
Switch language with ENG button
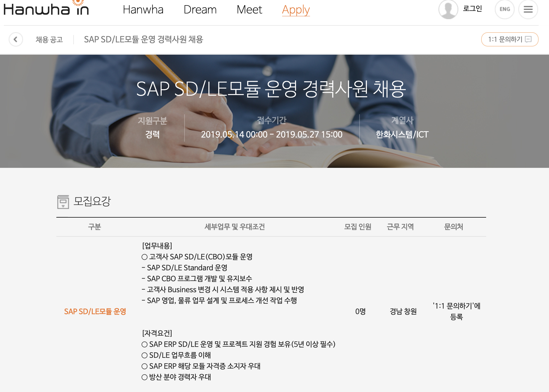(505, 9)
